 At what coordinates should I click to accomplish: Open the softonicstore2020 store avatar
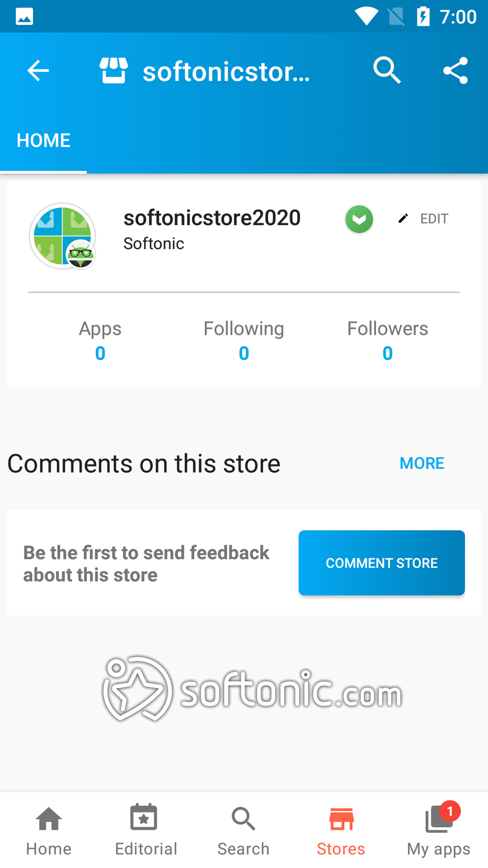click(x=63, y=236)
